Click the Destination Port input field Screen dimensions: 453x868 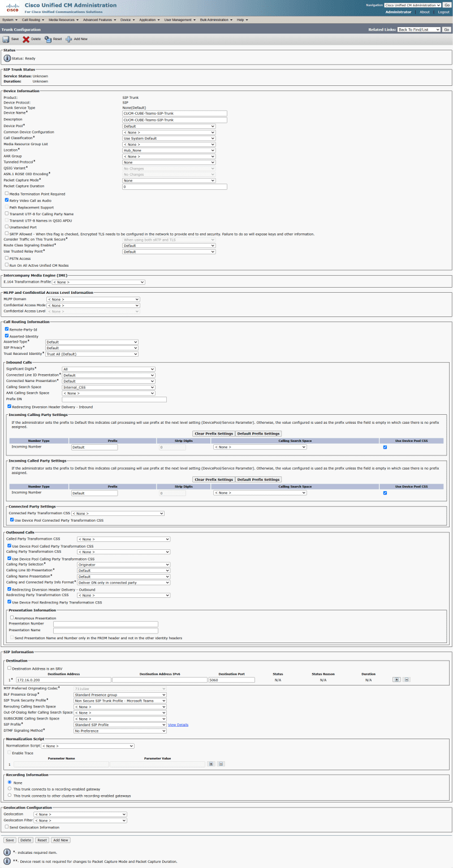(231, 680)
